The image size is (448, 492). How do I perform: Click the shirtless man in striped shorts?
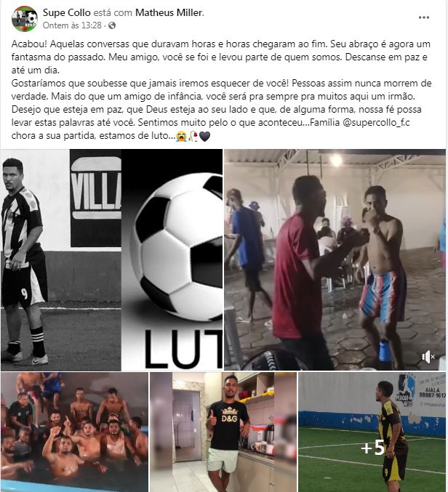tap(381, 276)
